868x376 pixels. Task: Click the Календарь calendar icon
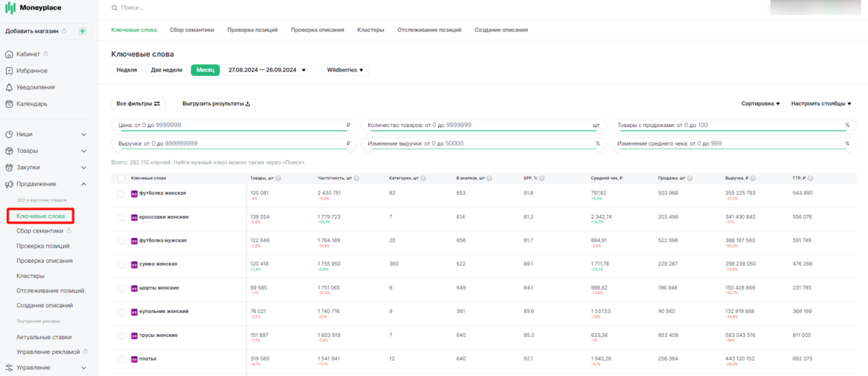pos(9,104)
